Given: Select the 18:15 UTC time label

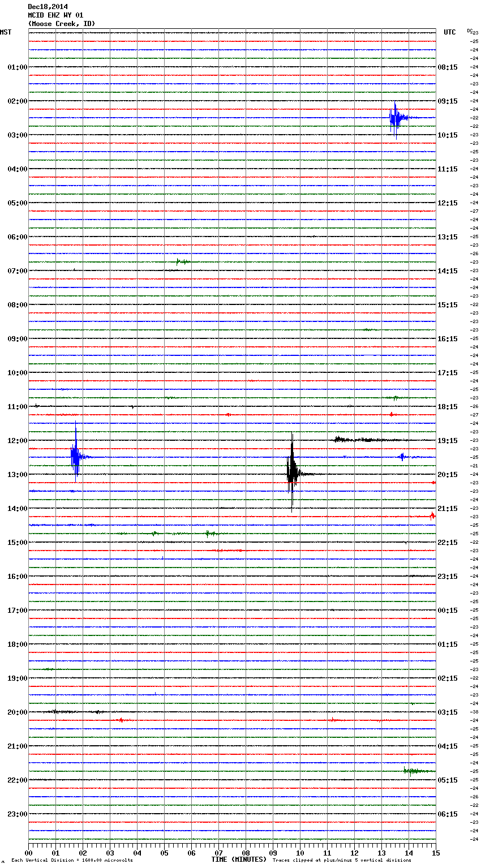Looking at the screenshot, I should pyautogui.click(x=448, y=407).
